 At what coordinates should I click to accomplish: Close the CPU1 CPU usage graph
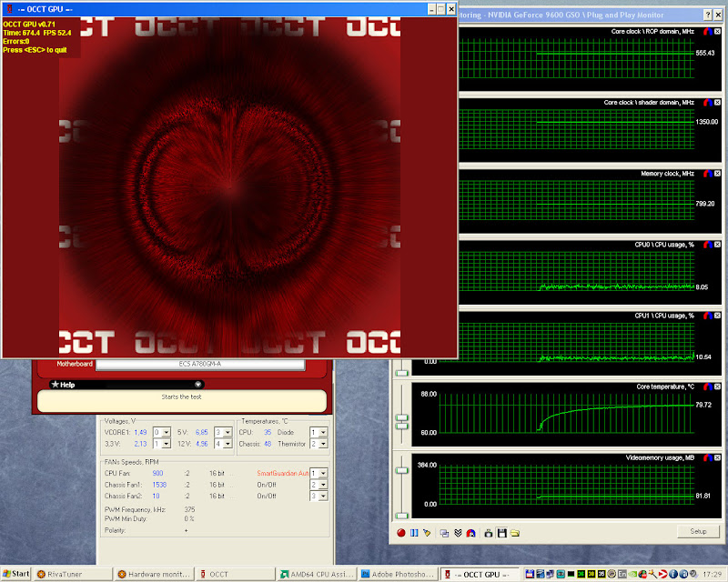[x=717, y=316]
